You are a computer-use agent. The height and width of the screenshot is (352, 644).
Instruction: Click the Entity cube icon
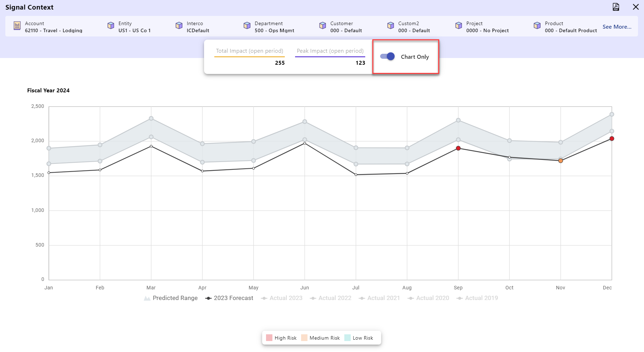pos(111,25)
